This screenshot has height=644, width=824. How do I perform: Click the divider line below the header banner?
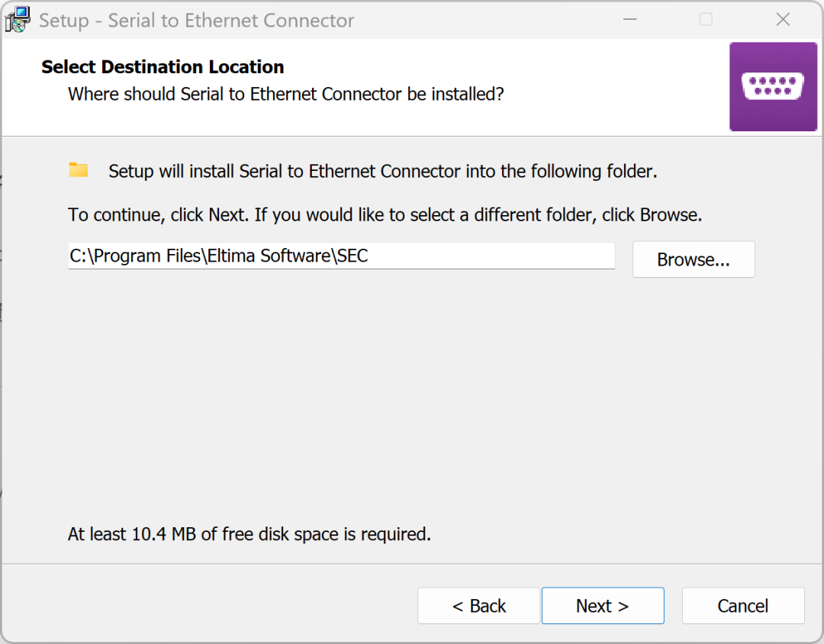(x=365, y=136)
